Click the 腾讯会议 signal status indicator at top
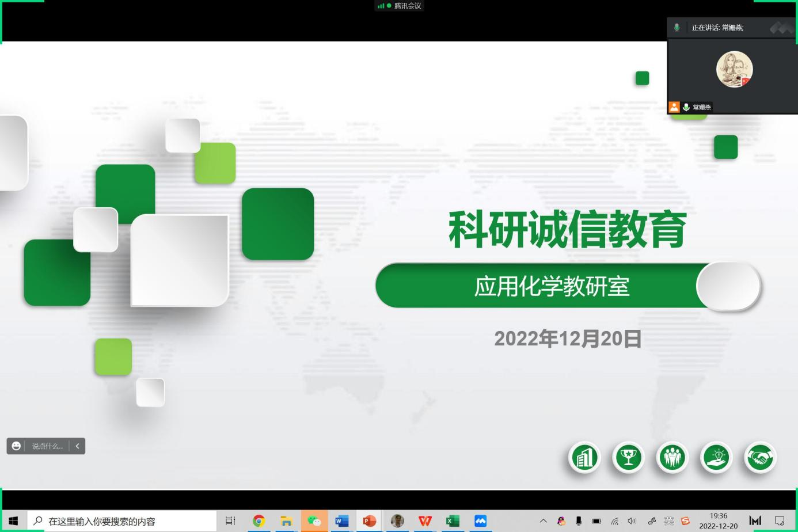This screenshot has width=798, height=532. coord(399,6)
